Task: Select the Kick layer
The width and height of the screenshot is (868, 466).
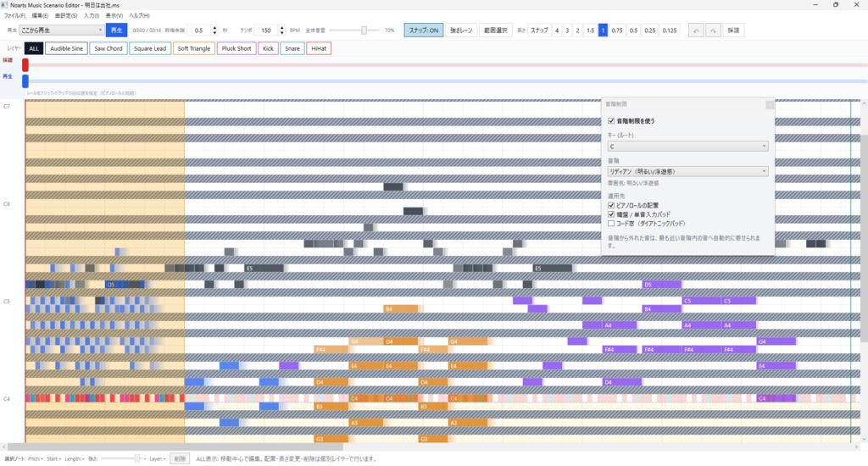Action: pyautogui.click(x=268, y=48)
